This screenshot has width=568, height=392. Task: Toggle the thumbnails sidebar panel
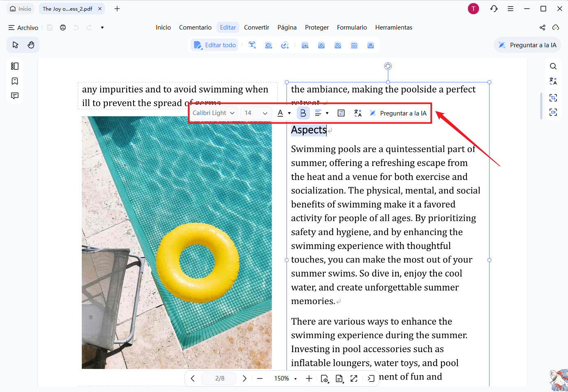(15, 66)
